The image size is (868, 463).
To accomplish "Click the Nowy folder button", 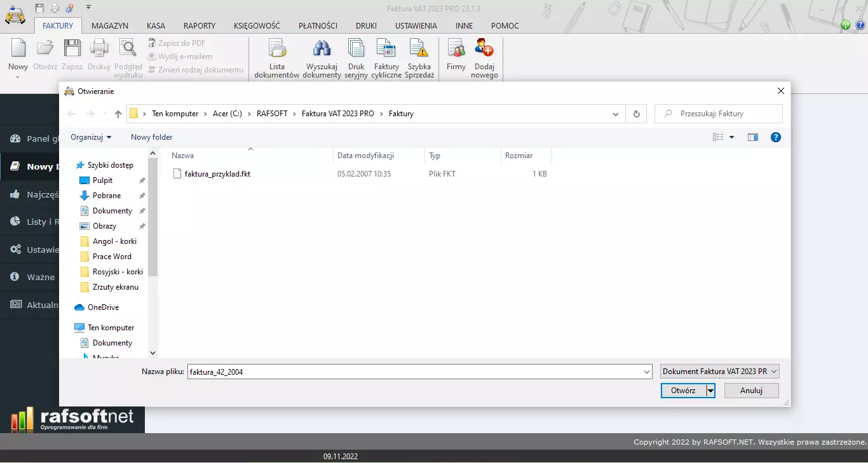I will (x=151, y=137).
